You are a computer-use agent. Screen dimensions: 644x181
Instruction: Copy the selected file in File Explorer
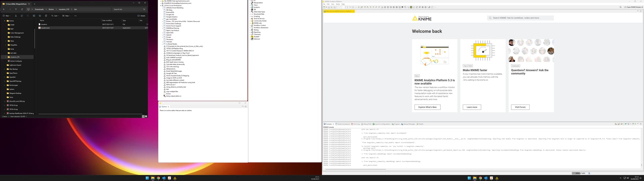[22, 16]
